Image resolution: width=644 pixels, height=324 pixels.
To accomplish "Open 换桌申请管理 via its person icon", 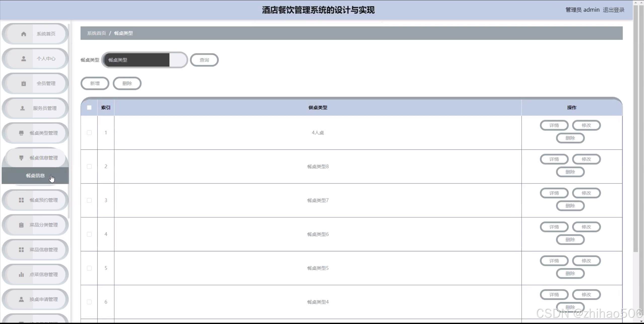I will 21,299.
